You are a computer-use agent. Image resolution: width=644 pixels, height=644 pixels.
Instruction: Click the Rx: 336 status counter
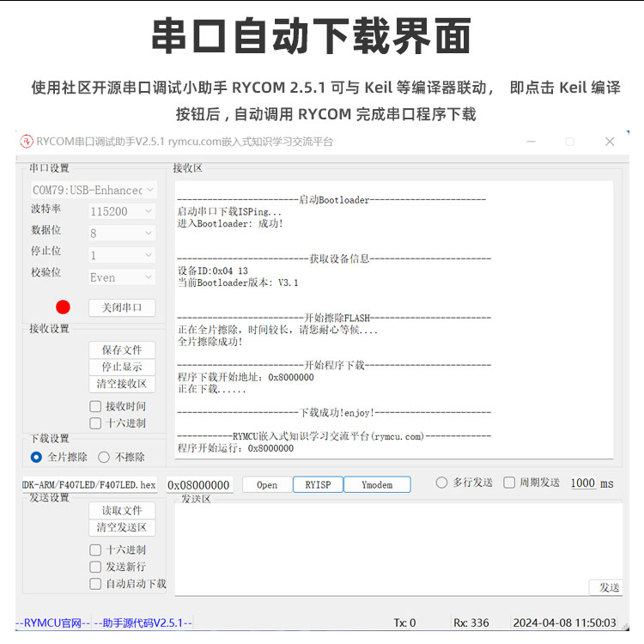coord(471,623)
